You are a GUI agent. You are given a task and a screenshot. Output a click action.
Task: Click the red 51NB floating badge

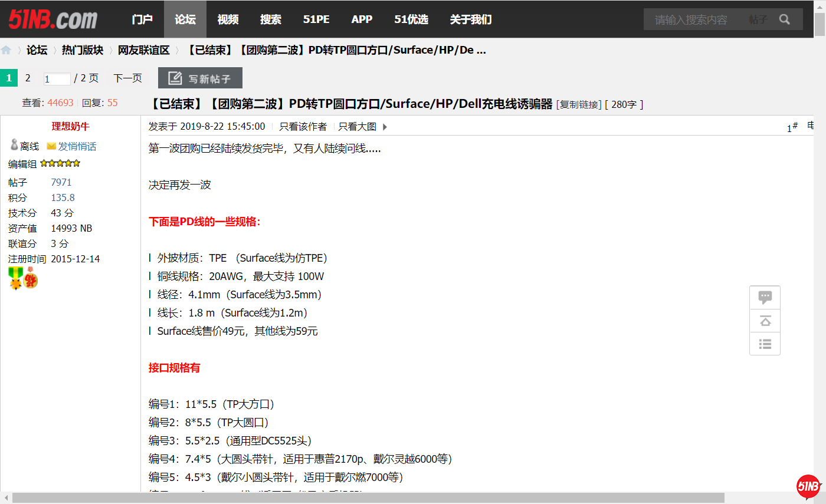click(x=808, y=486)
